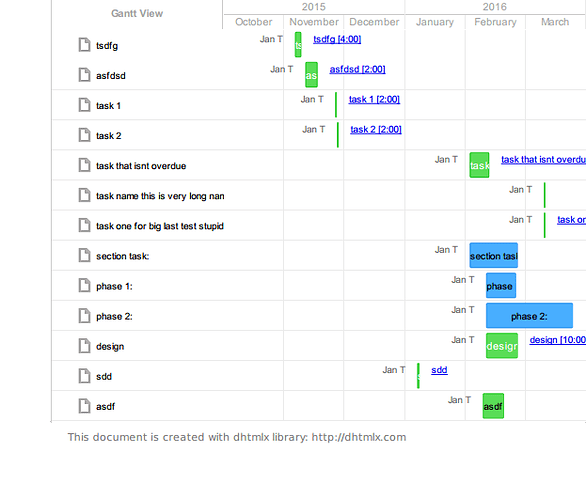The height and width of the screenshot is (499, 586).
Task: Click the document icon for design
Action: point(84,345)
